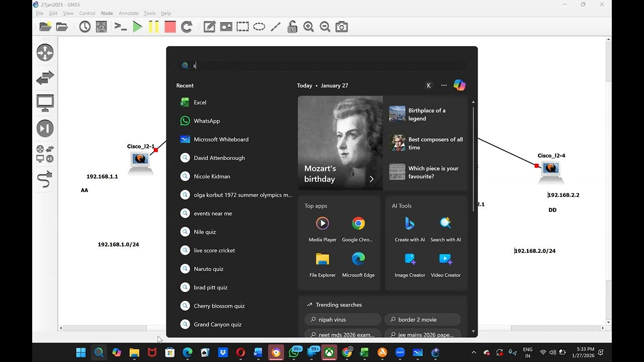The height and width of the screenshot is (362, 644).
Task: Open the File menu in GNS3
Action: pos(40,13)
